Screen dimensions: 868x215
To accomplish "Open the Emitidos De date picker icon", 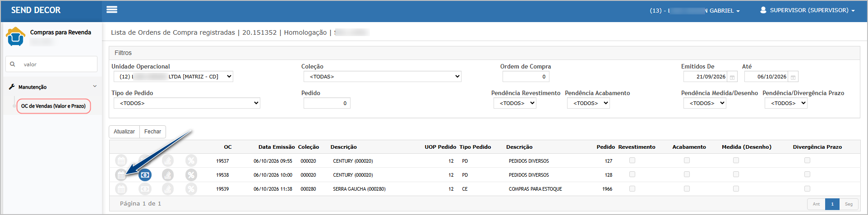I will point(732,77).
